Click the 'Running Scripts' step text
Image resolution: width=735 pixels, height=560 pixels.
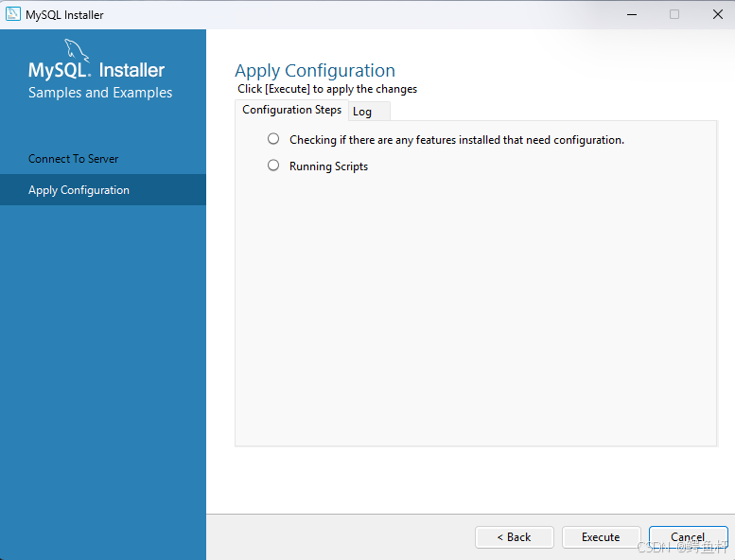point(328,166)
